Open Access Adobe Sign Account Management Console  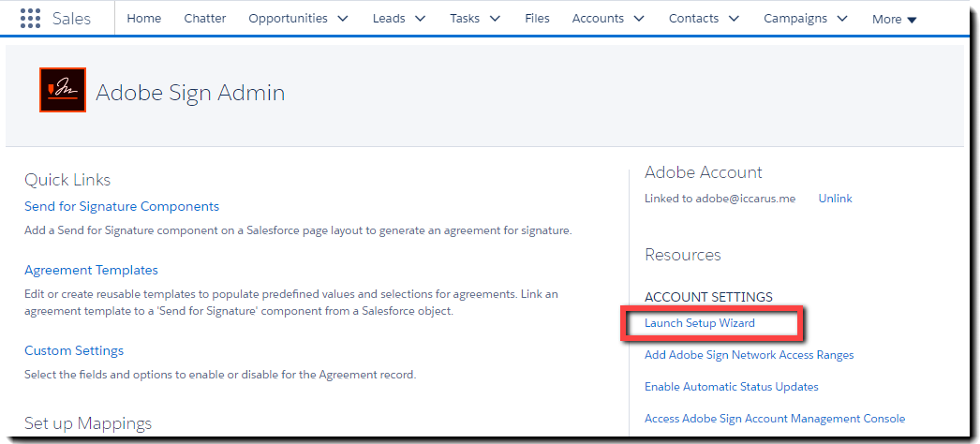click(775, 419)
